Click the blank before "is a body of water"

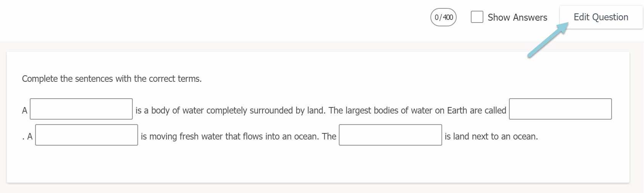[81, 109]
